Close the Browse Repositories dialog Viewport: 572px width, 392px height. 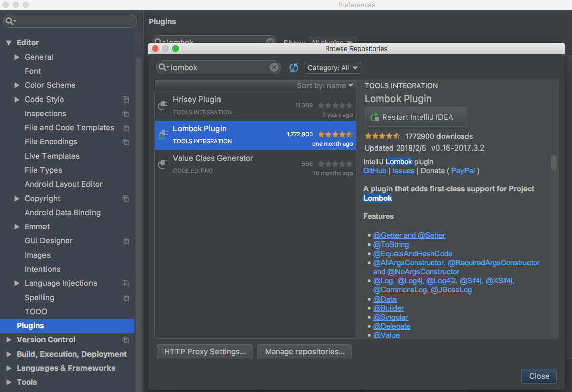pos(539,376)
